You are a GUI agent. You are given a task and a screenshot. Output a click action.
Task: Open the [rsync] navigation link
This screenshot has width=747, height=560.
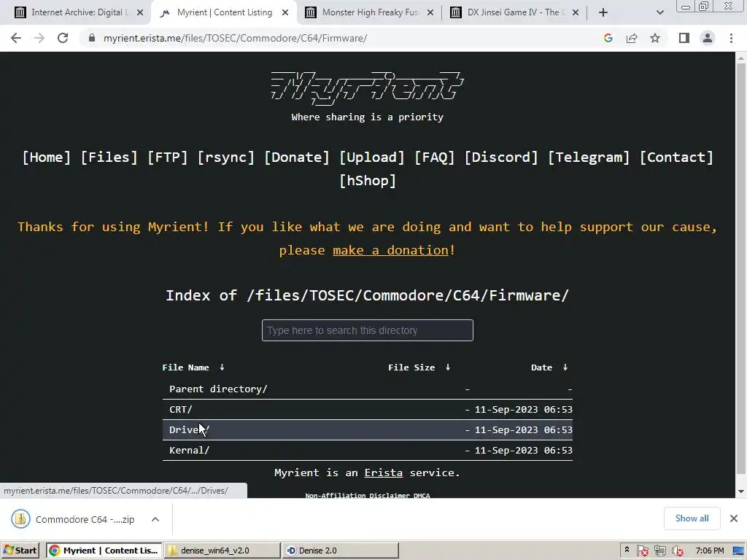point(226,157)
